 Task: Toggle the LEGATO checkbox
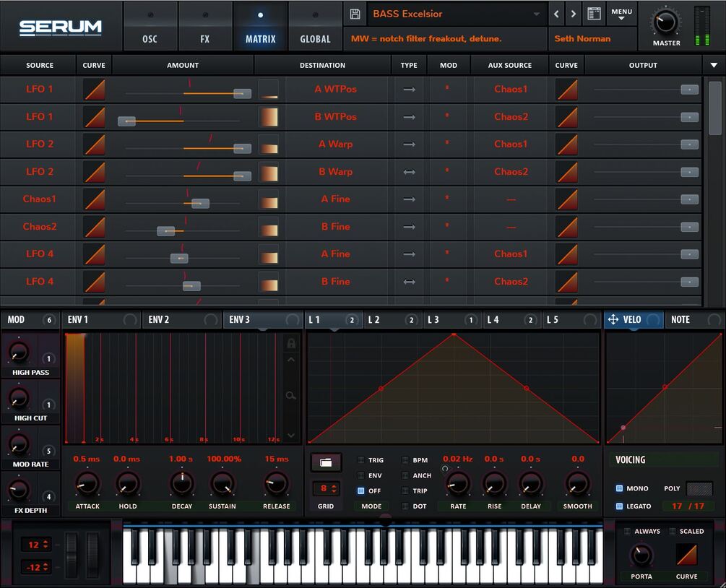point(619,506)
